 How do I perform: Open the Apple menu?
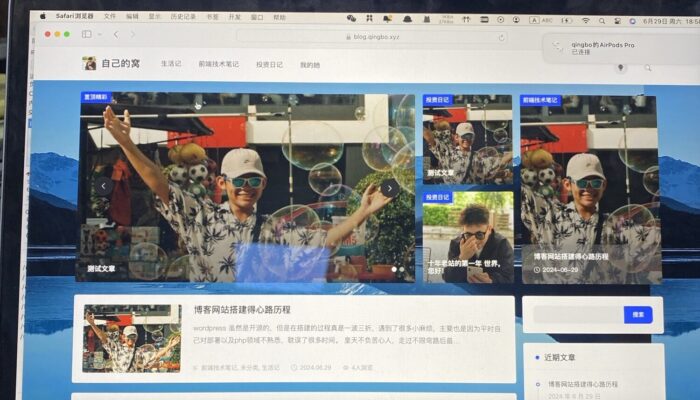pos(43,16)
